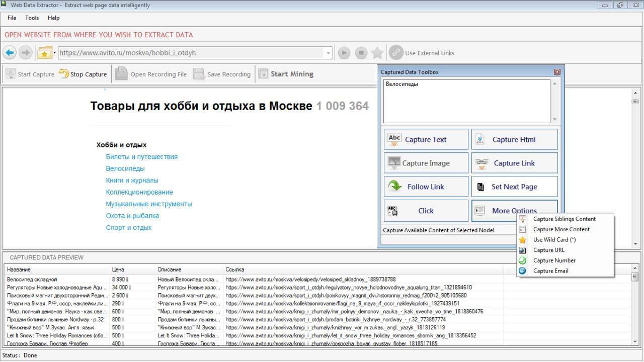This screenshot has width=644, height=362.
Task: Open the Музыкальные инструменты link
Action: 149,204
